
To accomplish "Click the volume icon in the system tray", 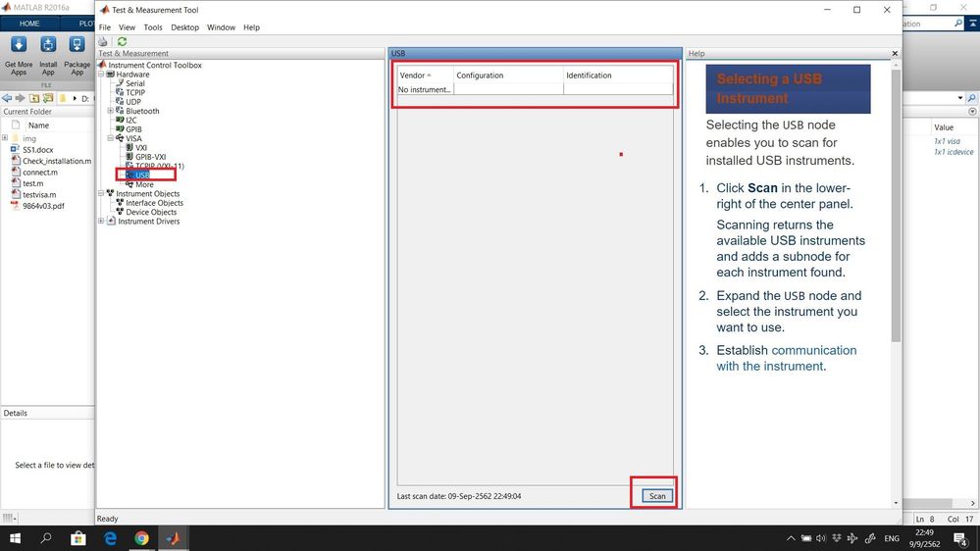I will (821, 538).
